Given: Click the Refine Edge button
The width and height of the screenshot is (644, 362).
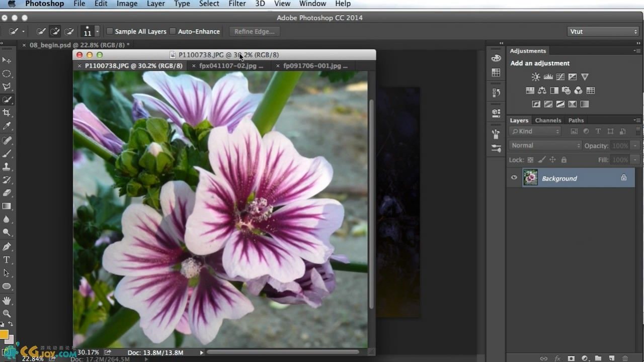Looking at the screenshot, I should pos(254,31).
